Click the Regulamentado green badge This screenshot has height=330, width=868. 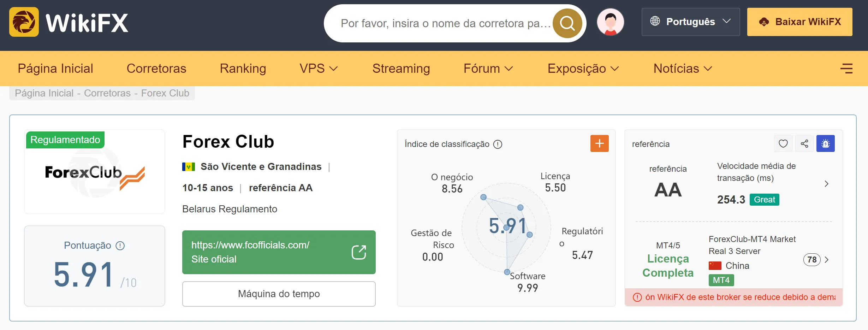tap(65, 140)
